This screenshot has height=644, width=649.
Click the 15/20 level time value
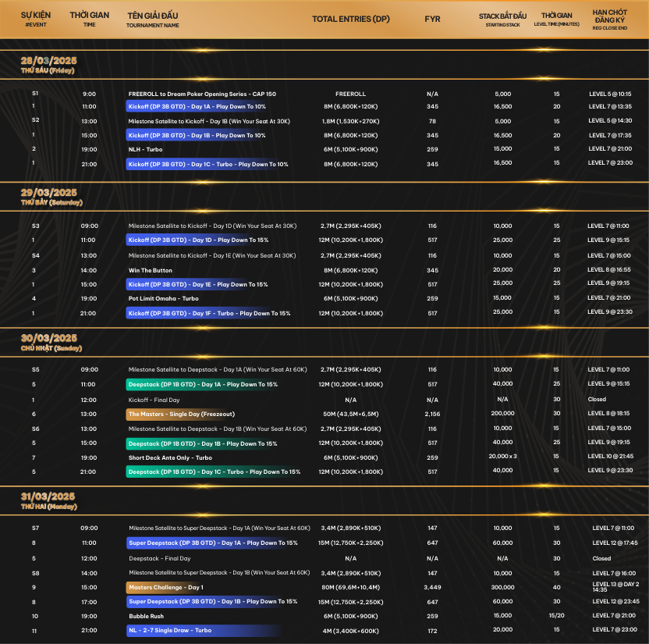tap(556, 615)
